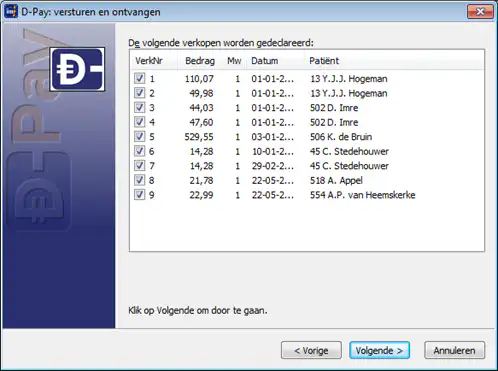The image size is (498, 371).
Task: Go back with the < Vorige button
Action: [311, 350]
